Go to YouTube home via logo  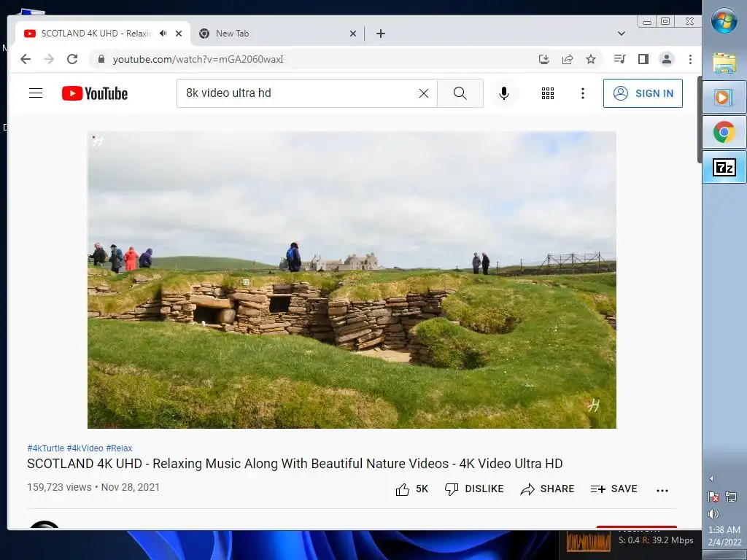[95, 93]
